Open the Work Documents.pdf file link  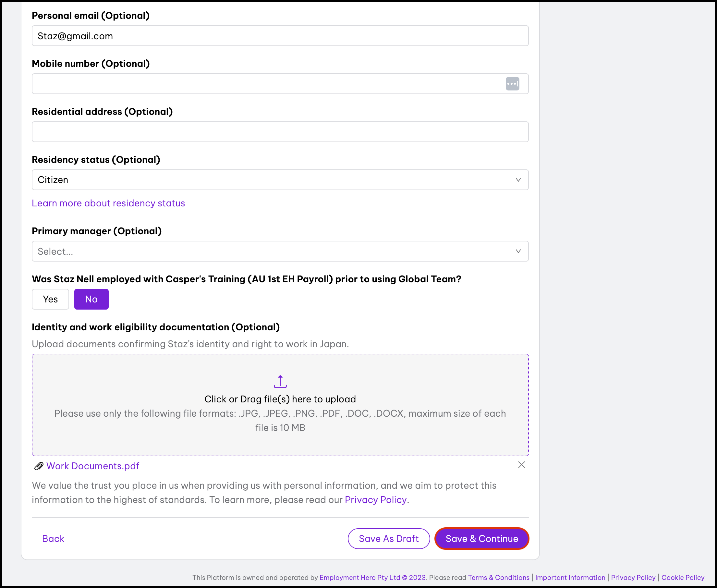93,466
